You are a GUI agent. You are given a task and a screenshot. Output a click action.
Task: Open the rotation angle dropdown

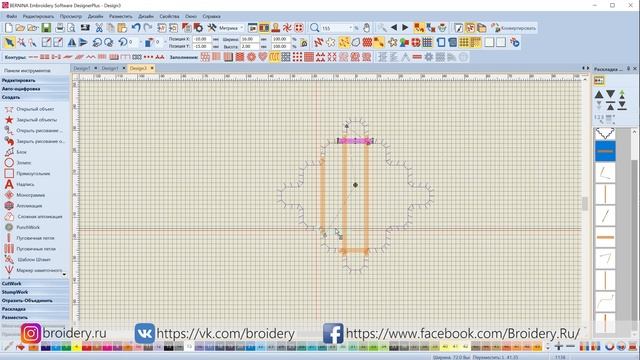140,42
